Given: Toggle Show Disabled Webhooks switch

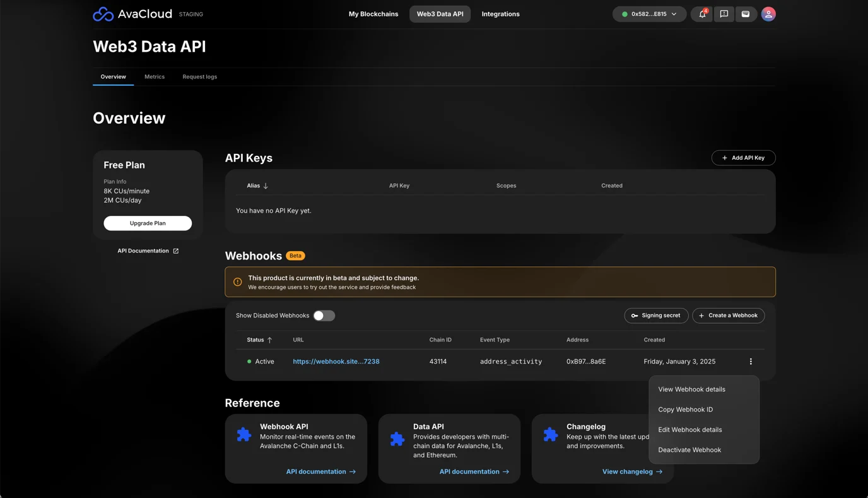Looking at the screenshot, I should click(x=324, y=316).
